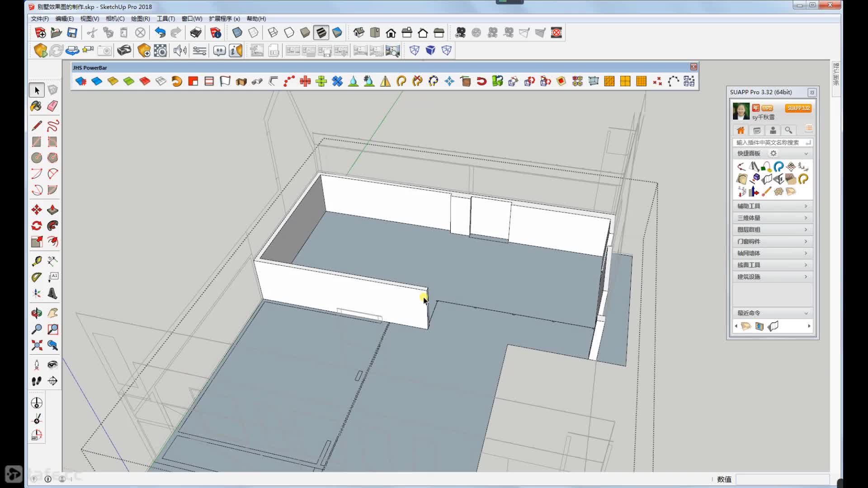The height and width of the screenshot is (488, 868).
Task: Open the 编辑(E) menu
Action: click(x=65, y=19)
